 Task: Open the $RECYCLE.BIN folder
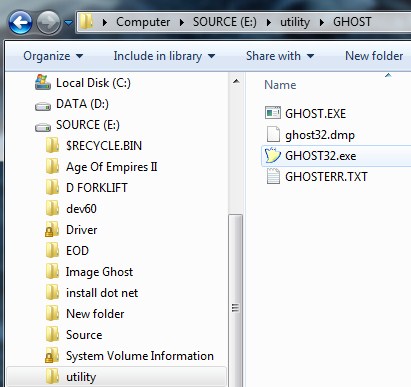pyautogui.click(x=104, y=146)
